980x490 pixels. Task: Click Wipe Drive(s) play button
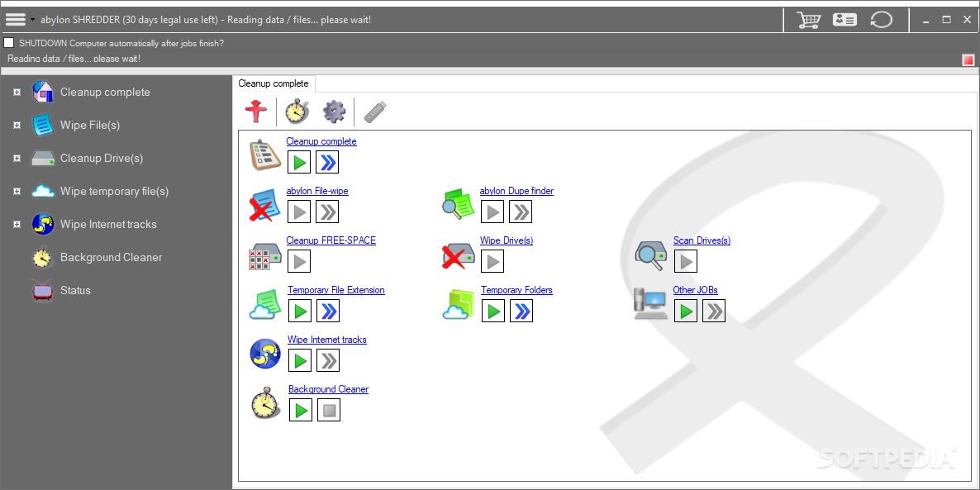[x=493, y=261]
